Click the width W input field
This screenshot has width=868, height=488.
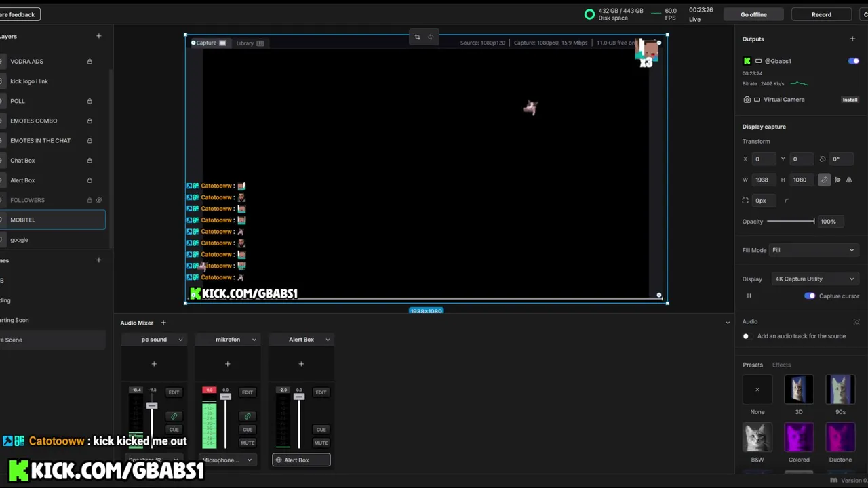[x=764, y=180]
